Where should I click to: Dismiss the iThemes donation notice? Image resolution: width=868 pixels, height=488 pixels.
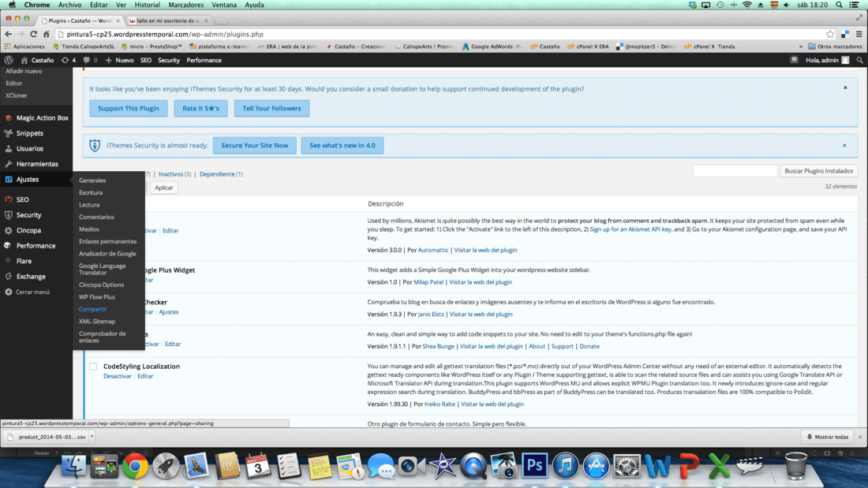click(845, 88)
